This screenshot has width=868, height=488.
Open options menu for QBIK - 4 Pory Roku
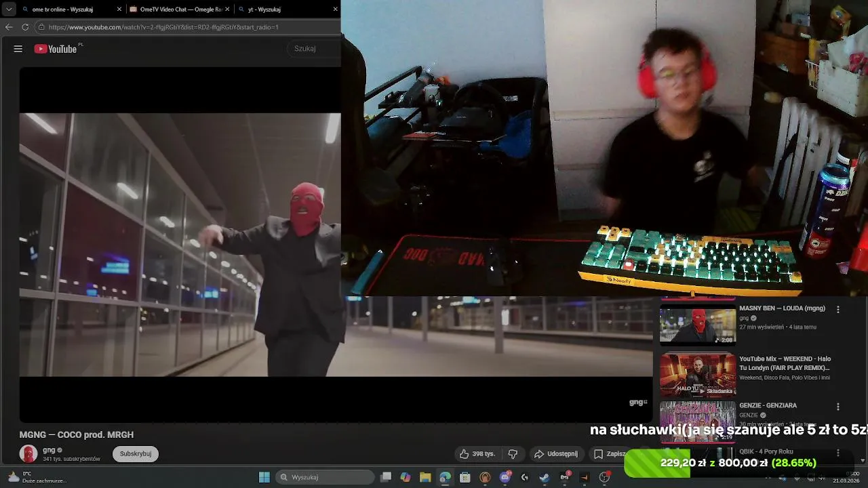pyautogui.click(x=837, y=453)
